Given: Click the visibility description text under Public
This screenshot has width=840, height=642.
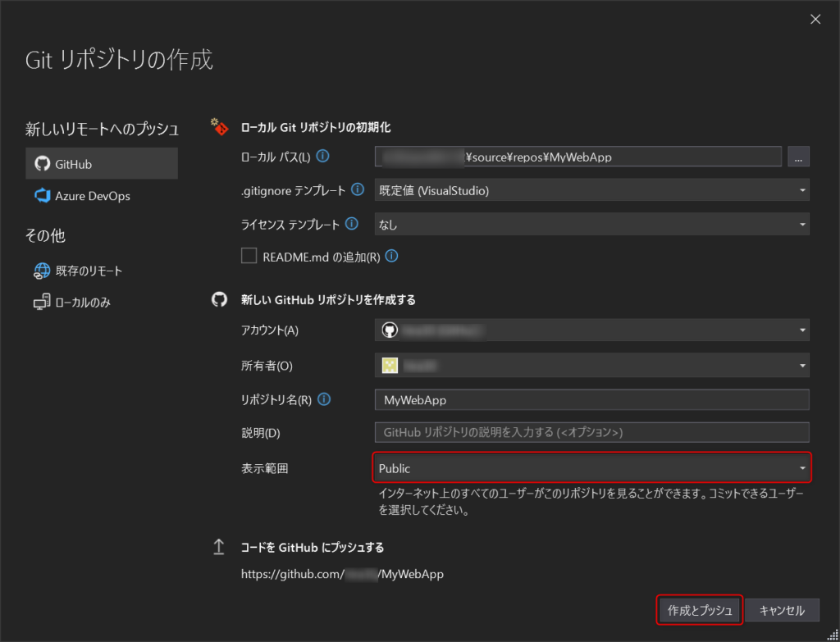Looking at the screenshot, I should (x=591, y=502).
